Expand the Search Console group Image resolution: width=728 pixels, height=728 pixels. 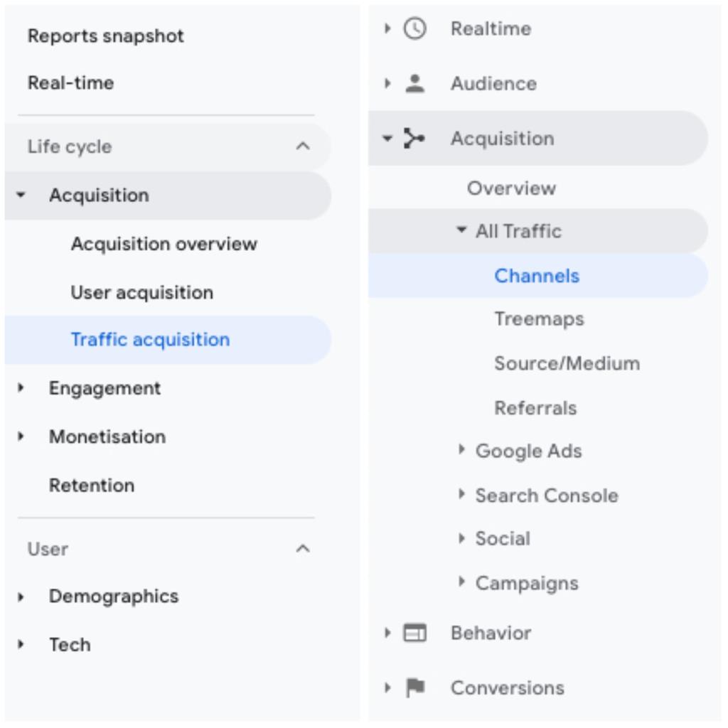coord(461,494)
